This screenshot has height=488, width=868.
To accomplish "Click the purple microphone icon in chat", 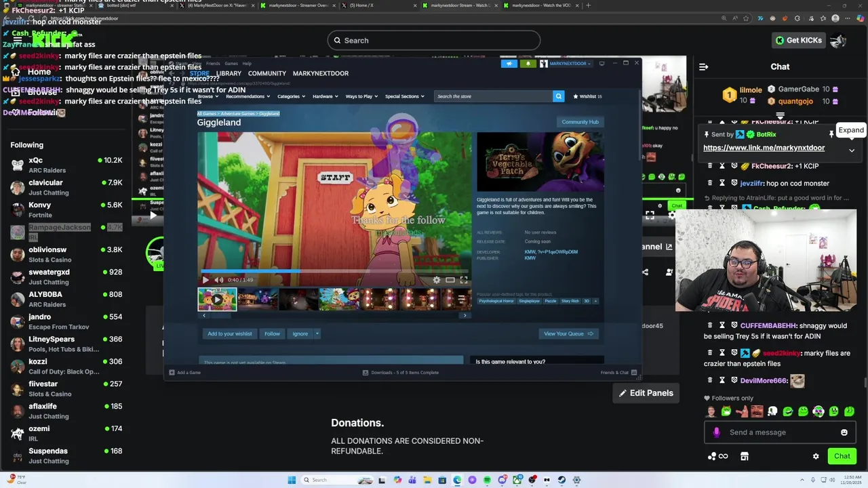I will pos(717,432).
